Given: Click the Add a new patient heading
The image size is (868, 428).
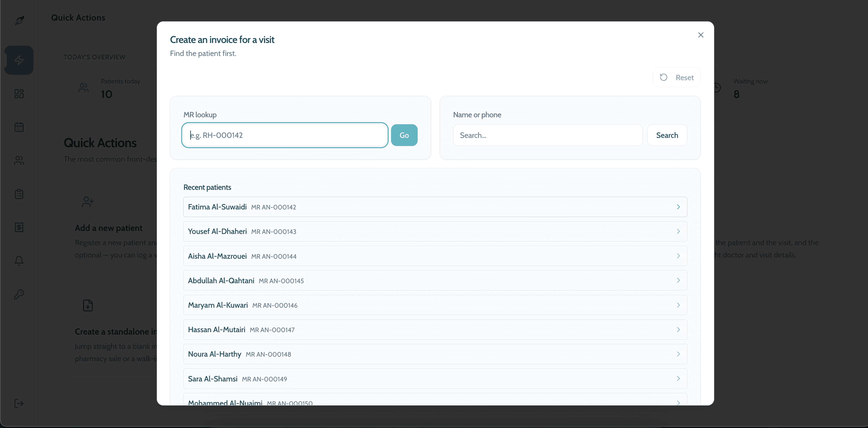Looking at the screenshot, I should click(108, 228).
